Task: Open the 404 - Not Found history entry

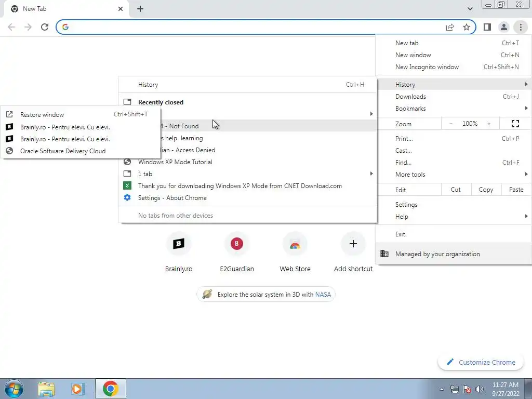Action: (268, 126)
